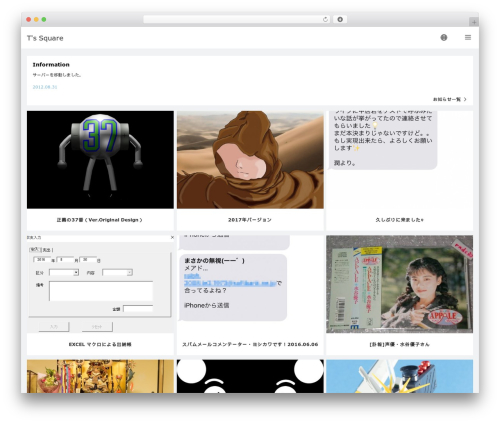500x423 pixels.
Task: Open the お知らせ一覧 link
Action: click(x=449, y=99)
